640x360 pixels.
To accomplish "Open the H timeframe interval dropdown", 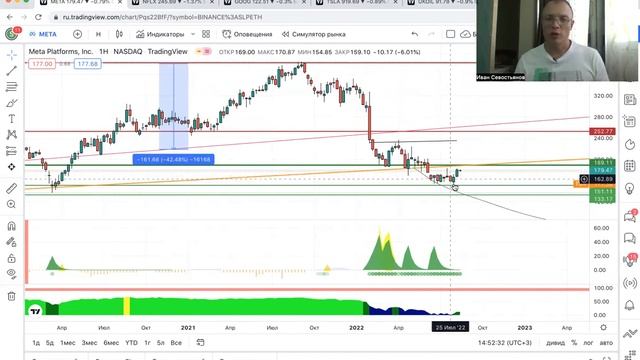I will click(x=98, y=34).
